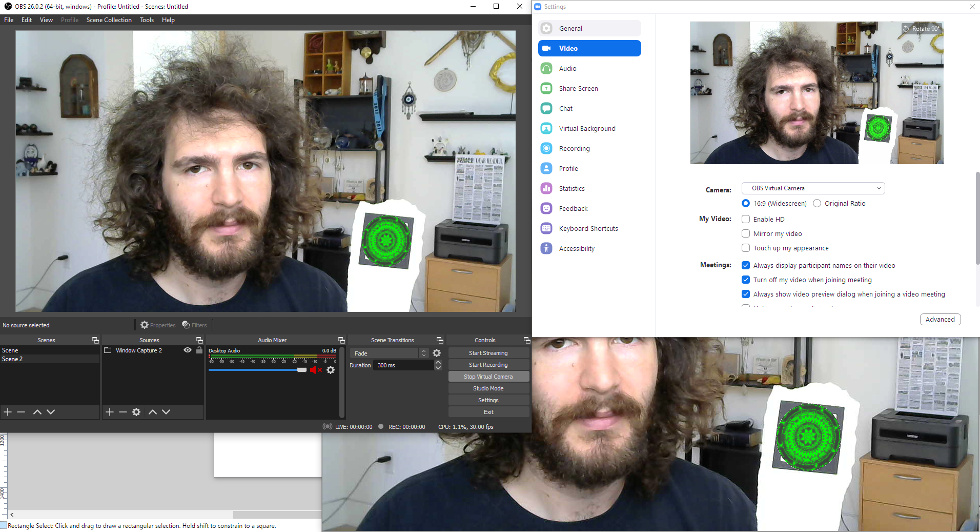Pop out the Scene Transitions dock
Image resolution: width=980 pixels, height=532 pixels.
[x=440, y=340]
